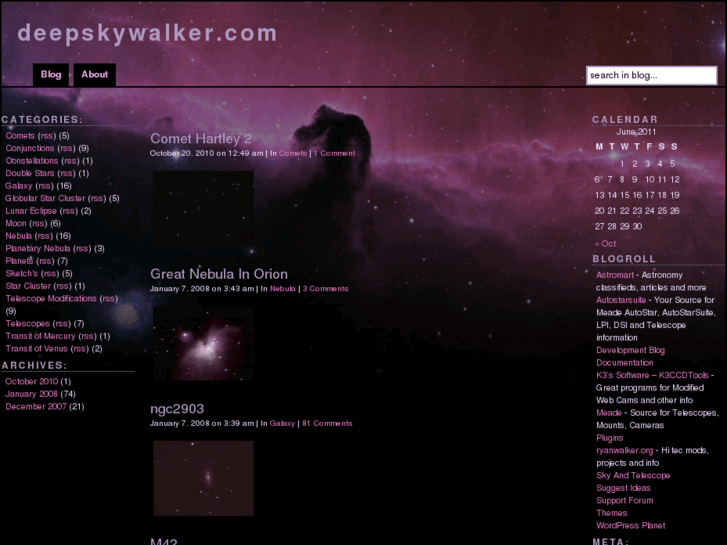Open the Comets category
The width and height of the screenshot is (727, 545).
20,135
